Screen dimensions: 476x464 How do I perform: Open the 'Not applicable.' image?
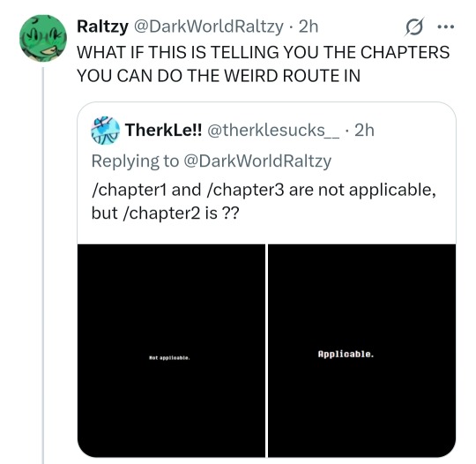(171, 350)
